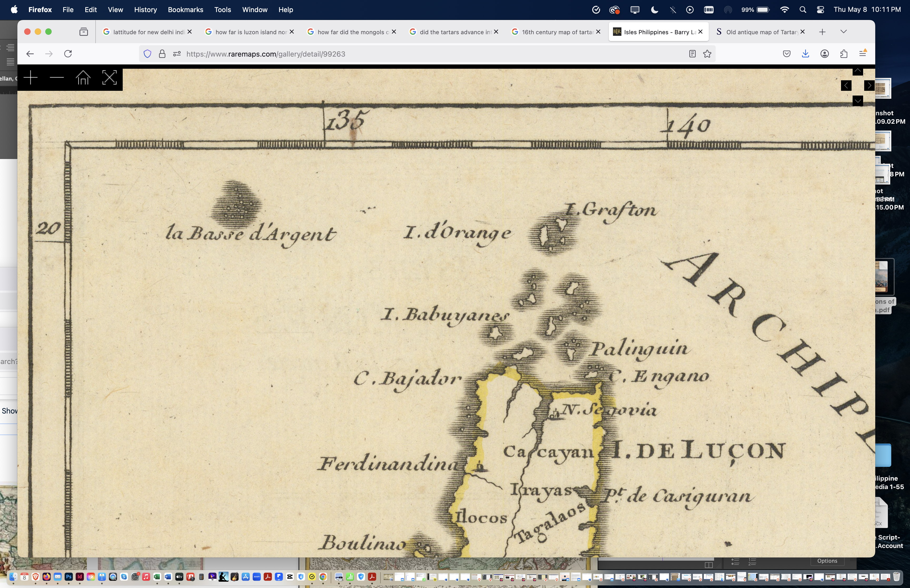910x588 pixels.
Task: Pan map down with navigator arrow
Action: coord(858,101)
